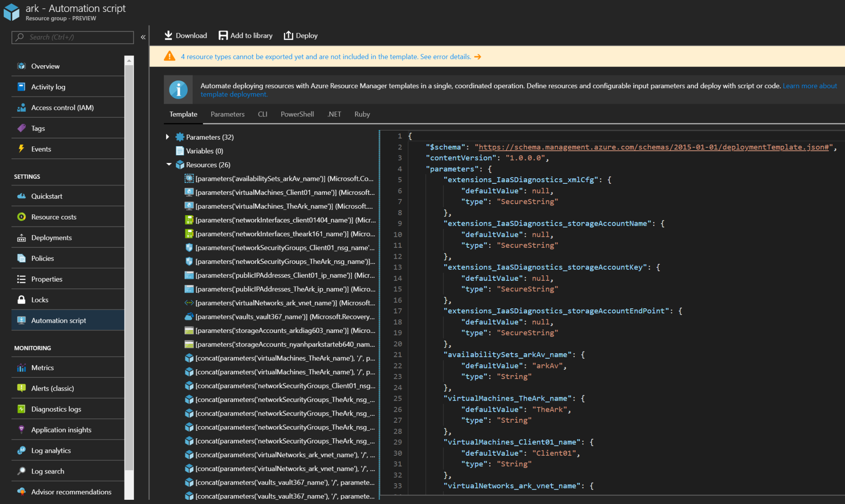Click the sidebar Search (Ctrl+/) field
This screenshot has width=845, height=504.
pos(73,37)
